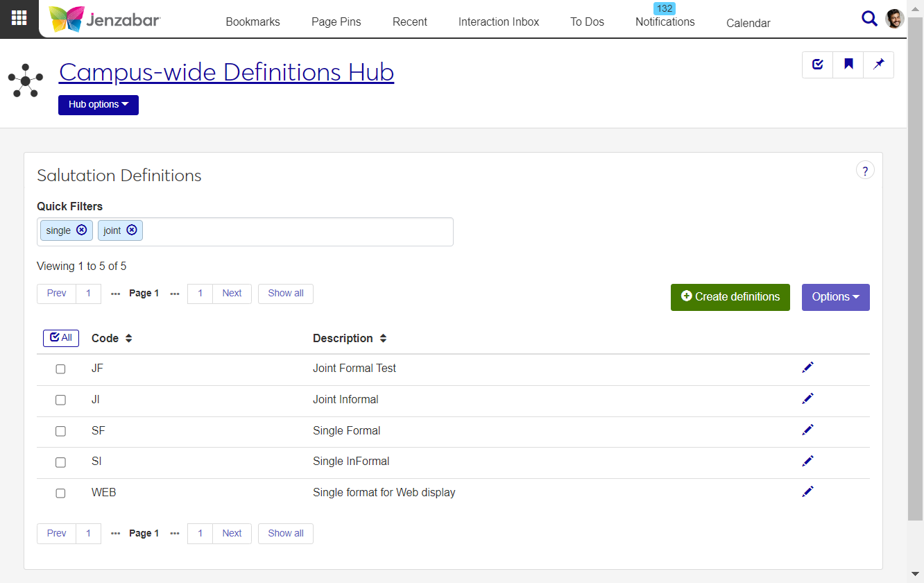This screenshot has height=583, width=924.
Task: Open the user profile avatar
Action: (895, 19)
